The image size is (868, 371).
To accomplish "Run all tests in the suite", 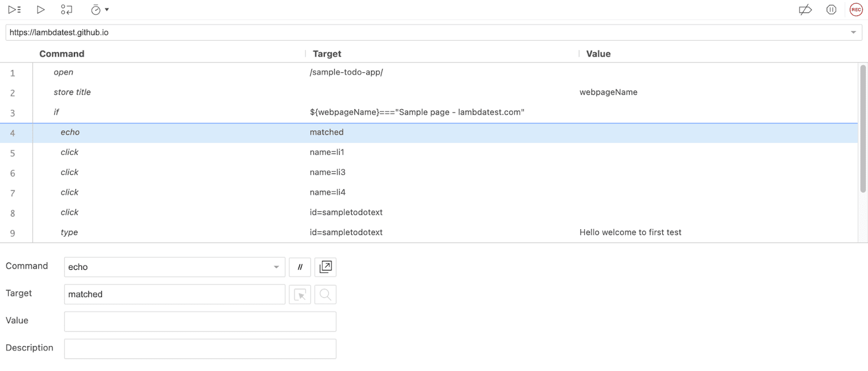I will (x=15, y=9).
